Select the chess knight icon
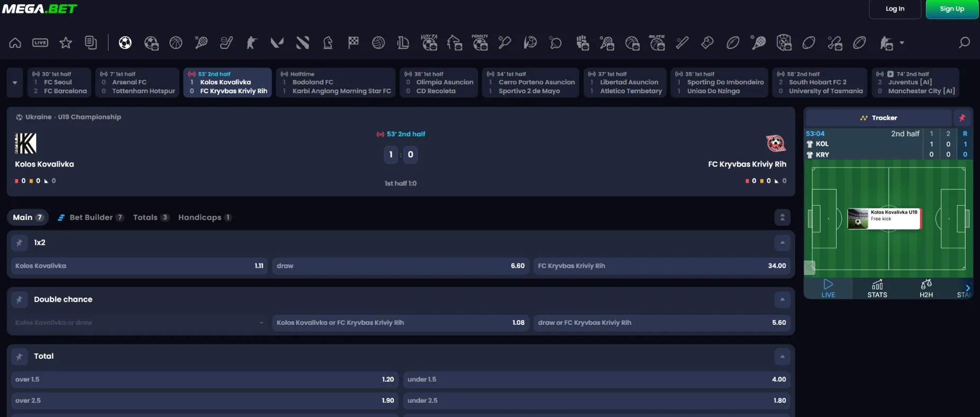The width and height of the screenshot is (980, 417). pos(328,43)
